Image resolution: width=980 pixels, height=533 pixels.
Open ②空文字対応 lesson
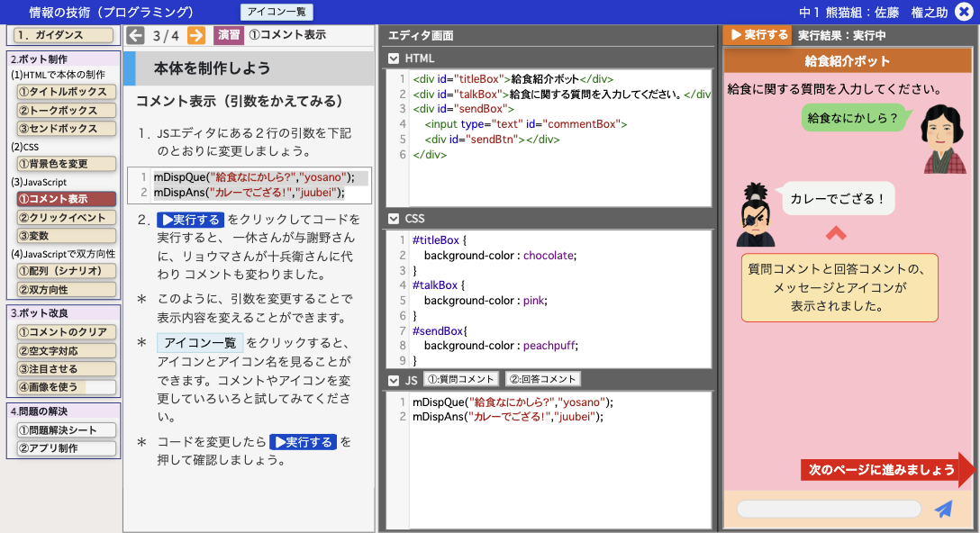point(67,350)
